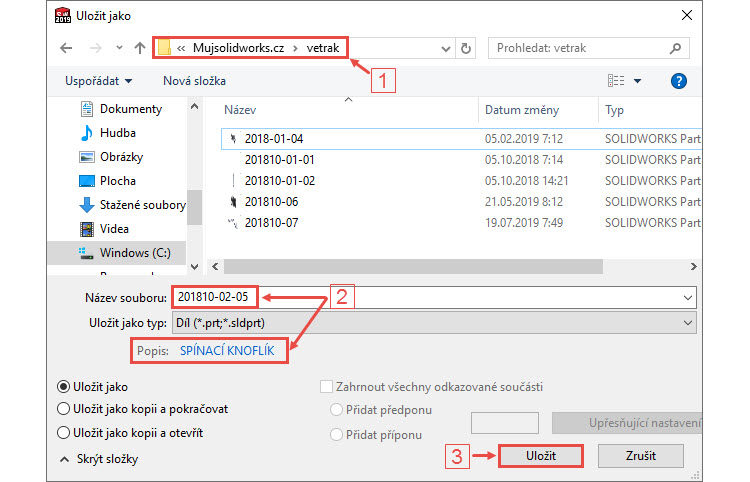The image size is (750, 482).
Task: Select Windows (C:) drive
Action: click(x=138, y=253)
